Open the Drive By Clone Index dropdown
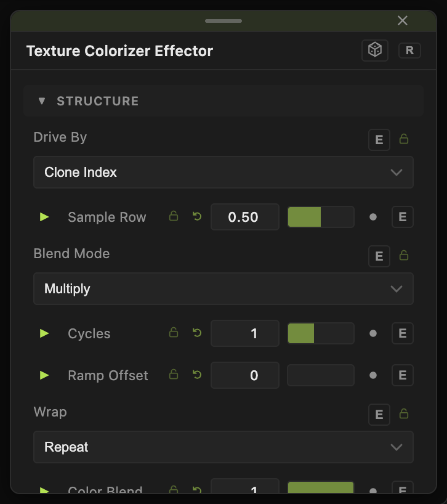This screenshot has height=504, width=447. tap(223, 173)
